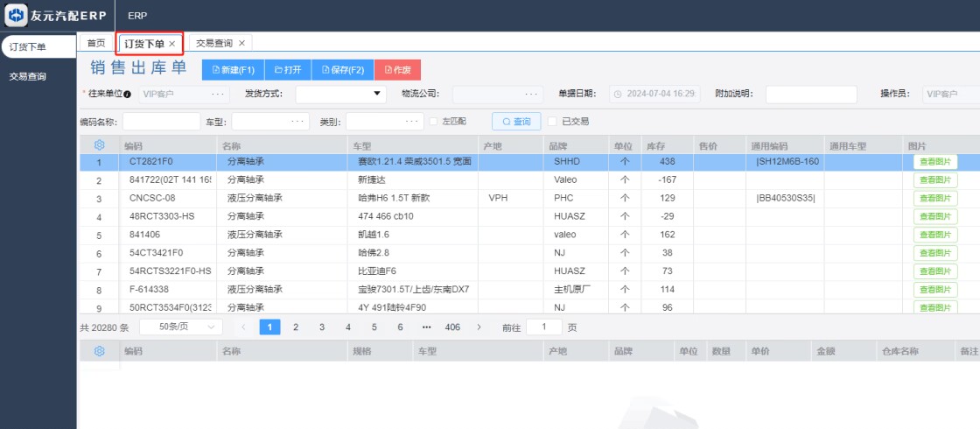Click the 操作员 field
Viewport: 980px width, 429px height.
coord(950,95)
